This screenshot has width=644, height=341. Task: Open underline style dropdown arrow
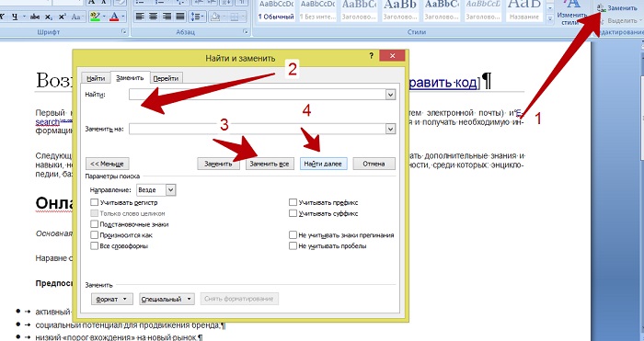(x=24, y=17)
